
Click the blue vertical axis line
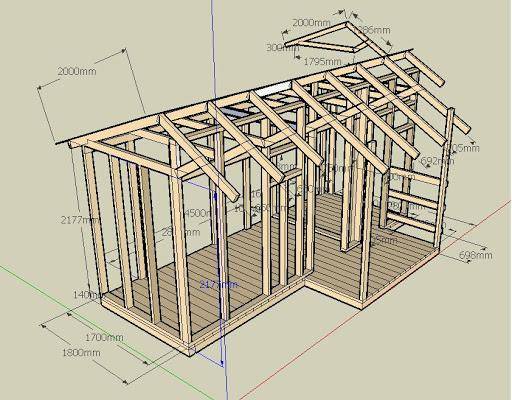218,200
